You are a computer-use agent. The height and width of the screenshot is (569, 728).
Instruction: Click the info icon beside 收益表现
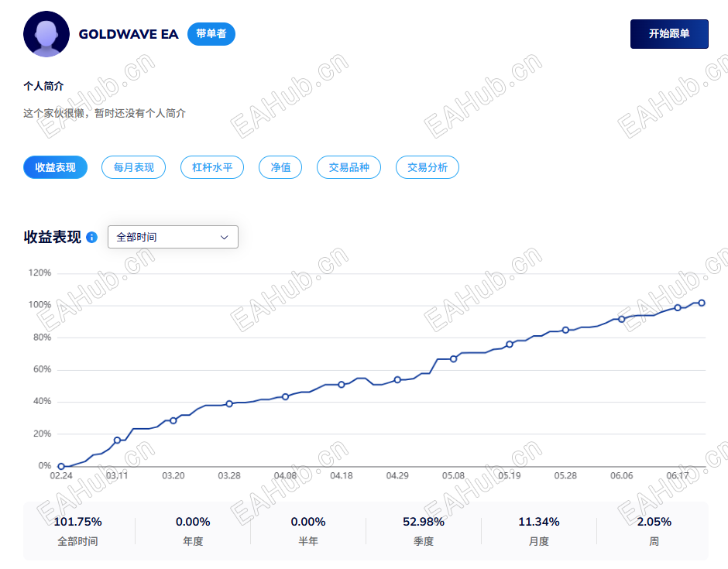[x=92, y=237]
